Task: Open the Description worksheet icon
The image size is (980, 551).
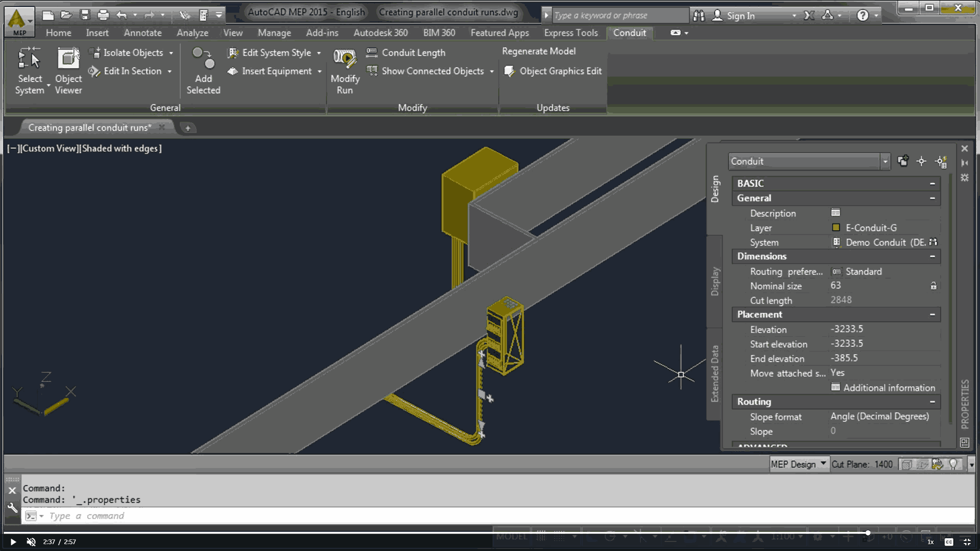Action: tap(835, 213)
